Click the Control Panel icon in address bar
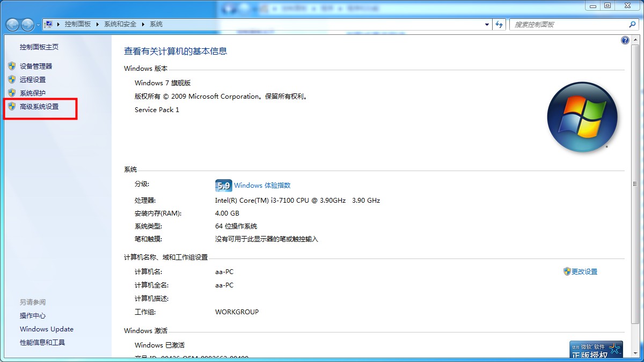Viewport: 644px width, 362px height. (48, 24)
